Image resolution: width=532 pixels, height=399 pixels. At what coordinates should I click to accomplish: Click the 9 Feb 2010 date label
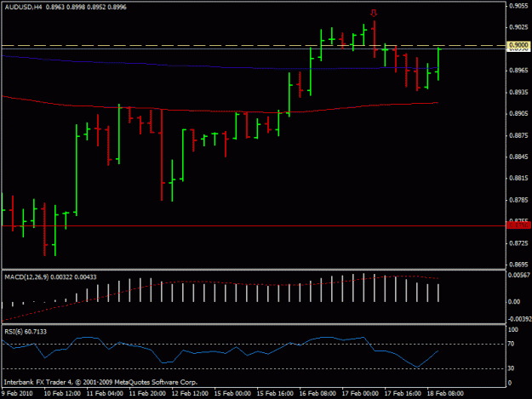click(17, 394)
